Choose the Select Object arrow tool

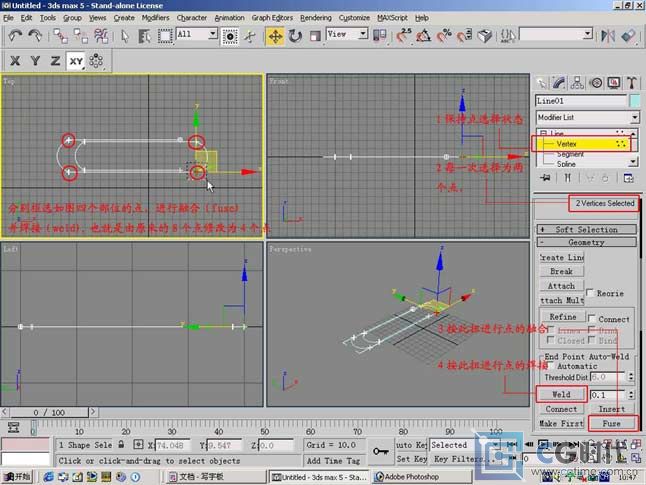click(125, 36)
